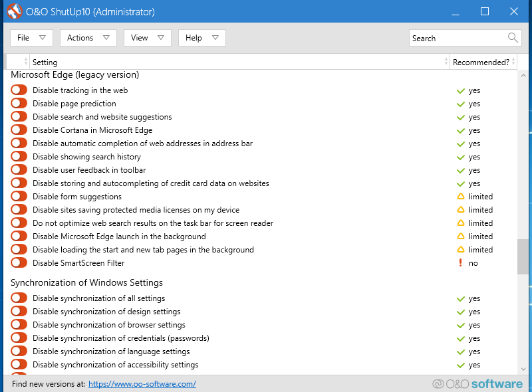Click green check icon for synchronization of credentials

point(460,338)
